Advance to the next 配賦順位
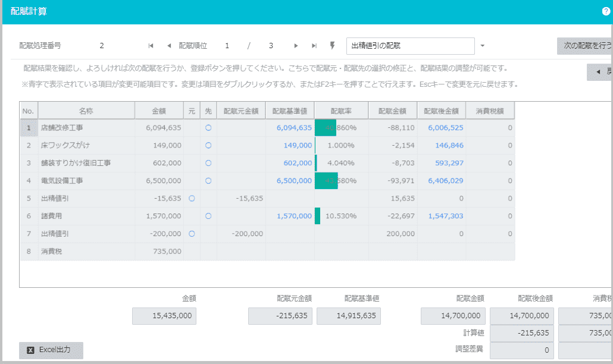 (x=296, y=46)
